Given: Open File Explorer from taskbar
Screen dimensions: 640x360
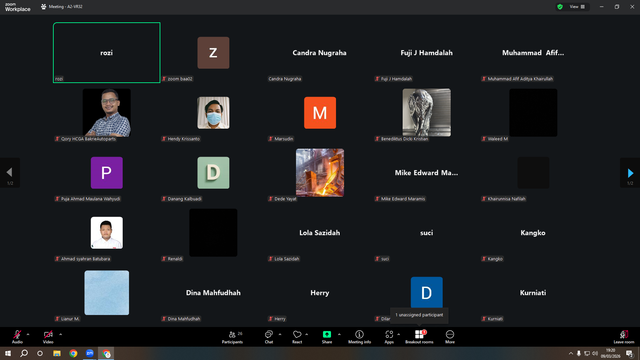Looking at the screenshot, I should click(x=57, y=353).
